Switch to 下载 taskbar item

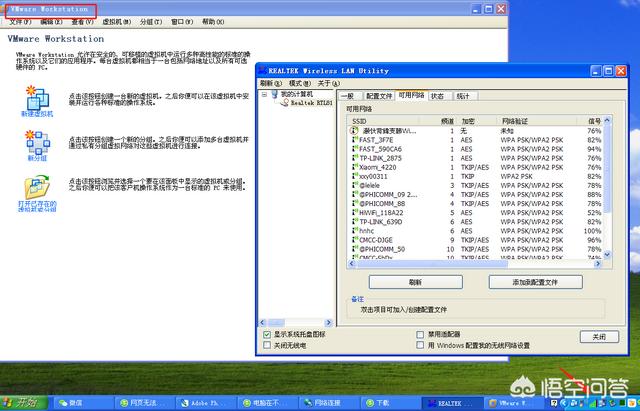click(389, 403)
